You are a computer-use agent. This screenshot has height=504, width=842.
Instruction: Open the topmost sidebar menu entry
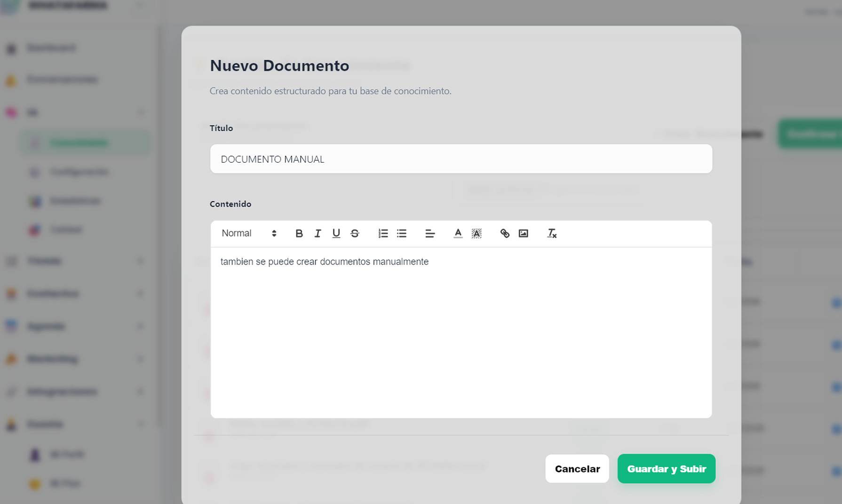click(x=50, y=47)
